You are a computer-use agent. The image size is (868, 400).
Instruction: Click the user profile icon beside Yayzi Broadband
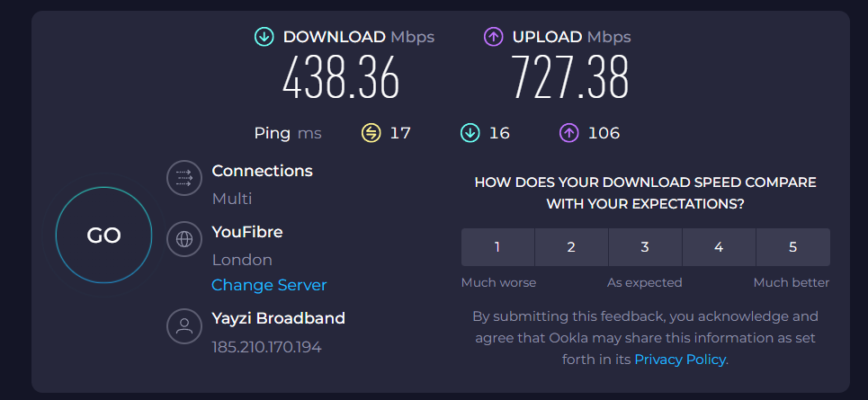pos(184,326)
